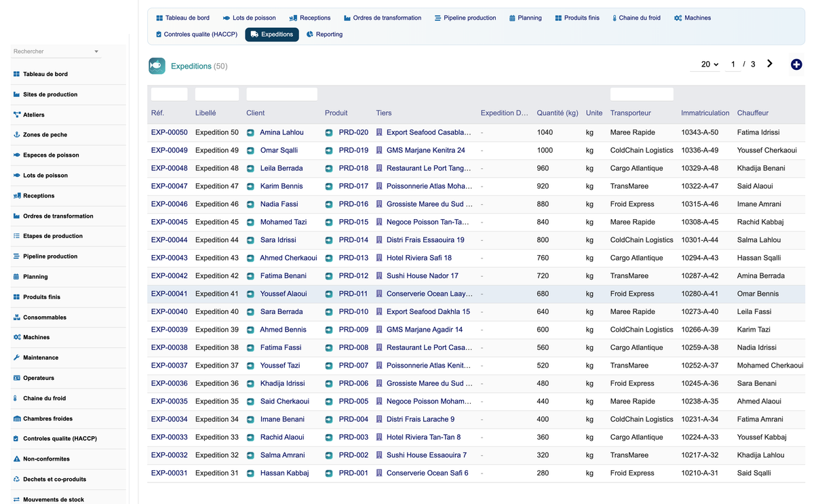Viewport: 814px width, 504px height.
Task: Open the sidebar Rechercher dropdown arrow
Action: (x=96, y=52)
